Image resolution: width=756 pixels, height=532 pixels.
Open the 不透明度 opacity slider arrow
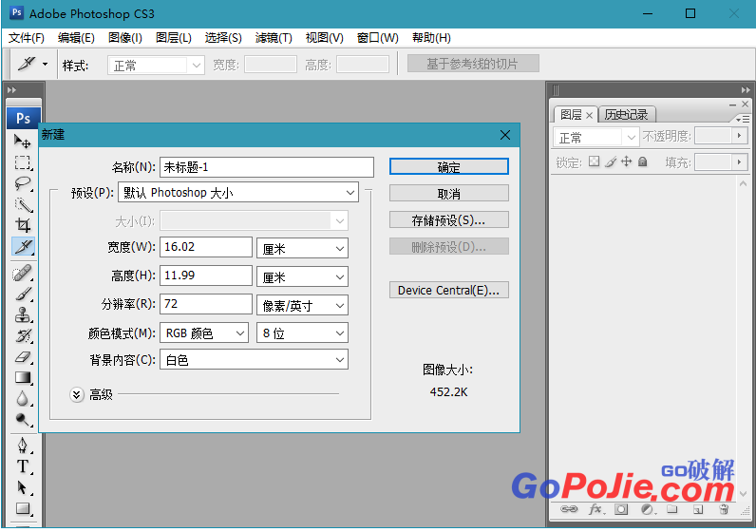pyautogui.click(x=739, y=136)
